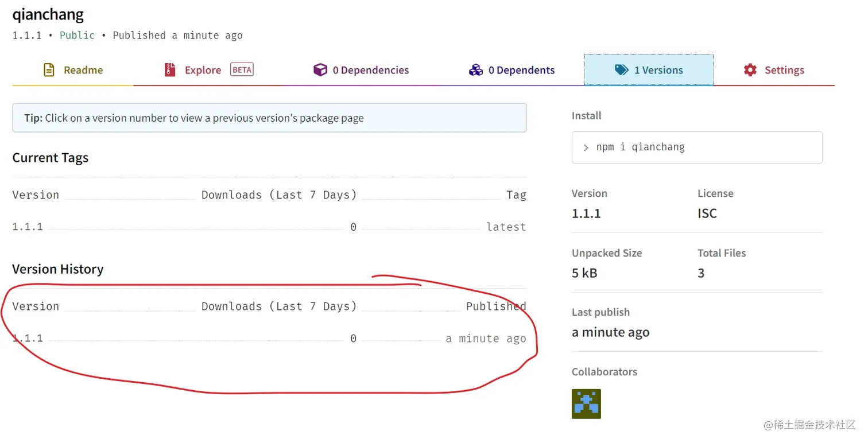
Task: Select the latest tag label
Action: point(506,226)
